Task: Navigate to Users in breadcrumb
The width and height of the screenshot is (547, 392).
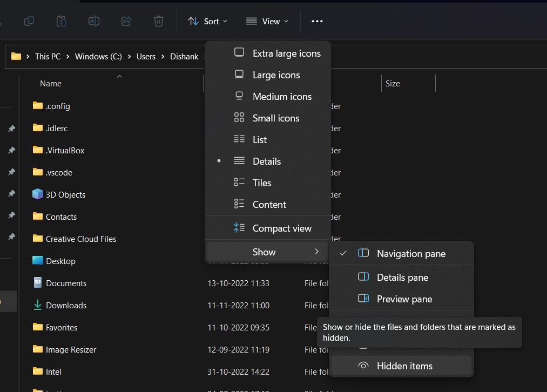Action: pos(146,56)
